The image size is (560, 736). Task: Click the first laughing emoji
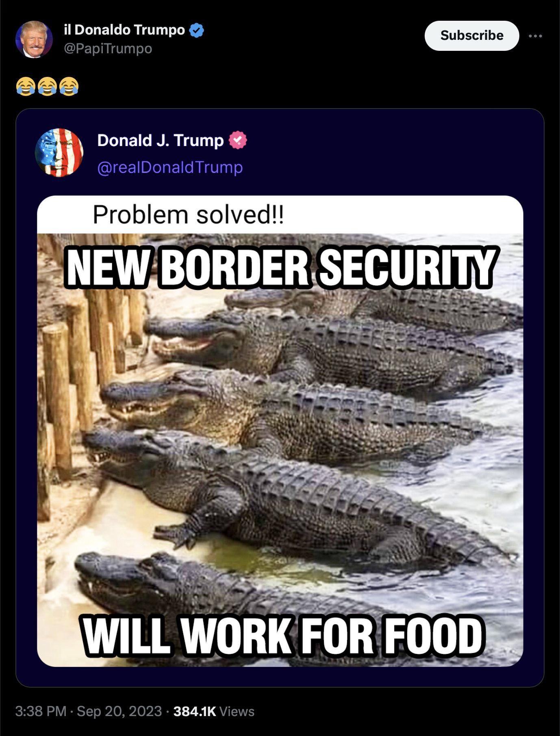(26, 86)
